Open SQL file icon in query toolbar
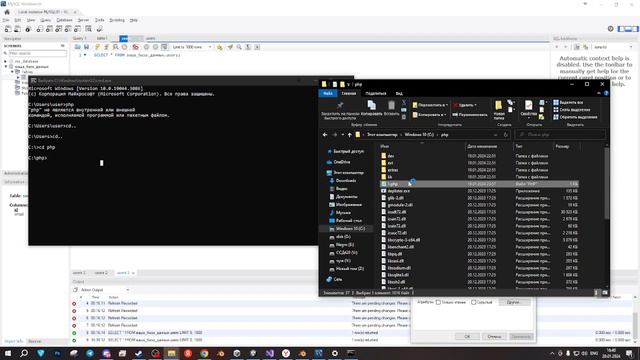Viewport: 640px width, 360px height. (x=78, y=47)
